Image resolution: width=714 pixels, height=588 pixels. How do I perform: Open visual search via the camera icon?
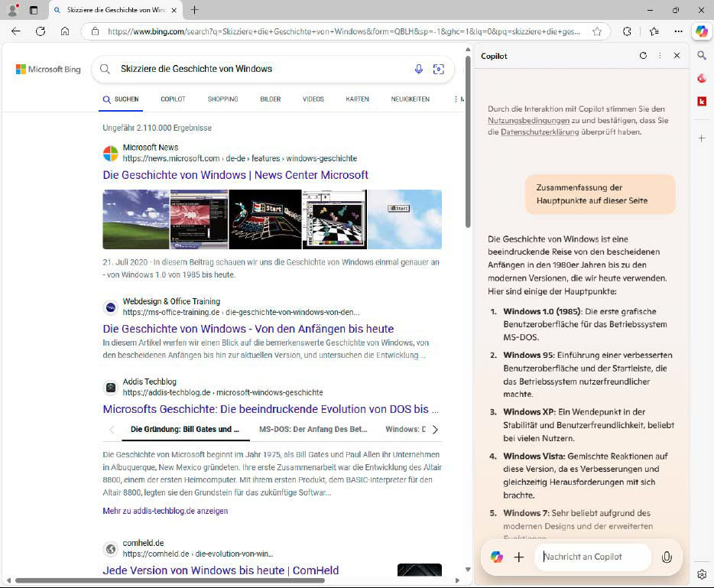(x=439, y=69)
